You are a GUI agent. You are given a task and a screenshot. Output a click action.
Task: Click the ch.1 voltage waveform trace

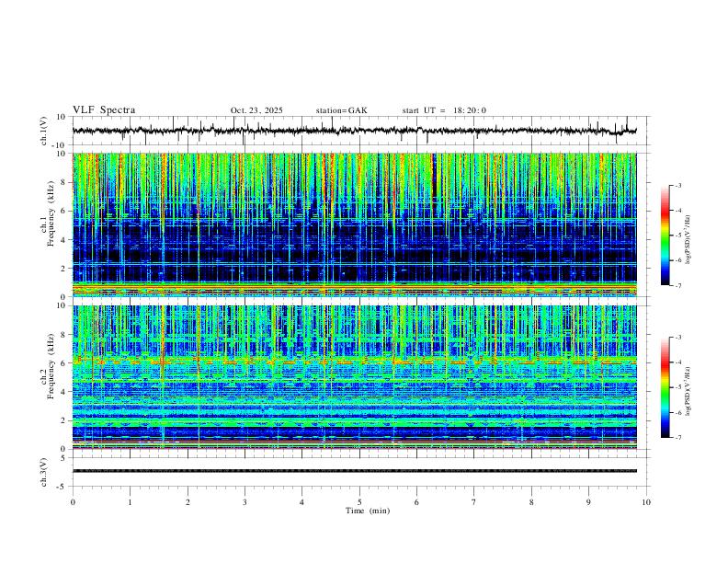[354, 131]
